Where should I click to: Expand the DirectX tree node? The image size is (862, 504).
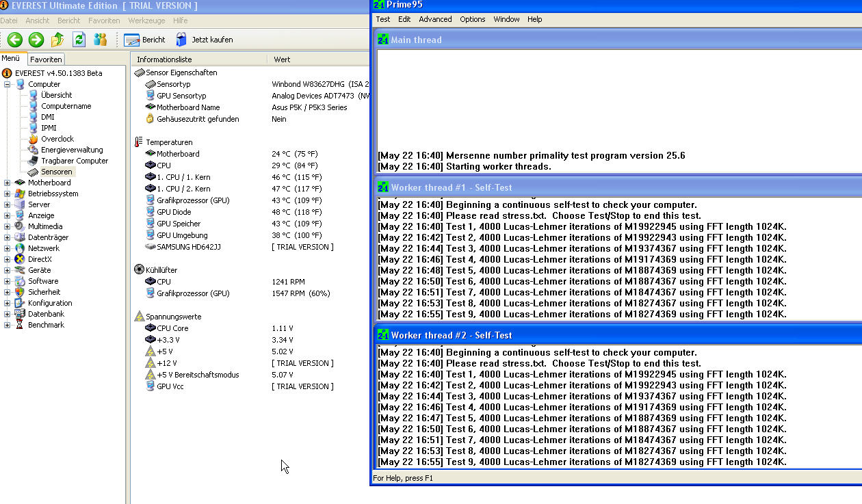8,259
